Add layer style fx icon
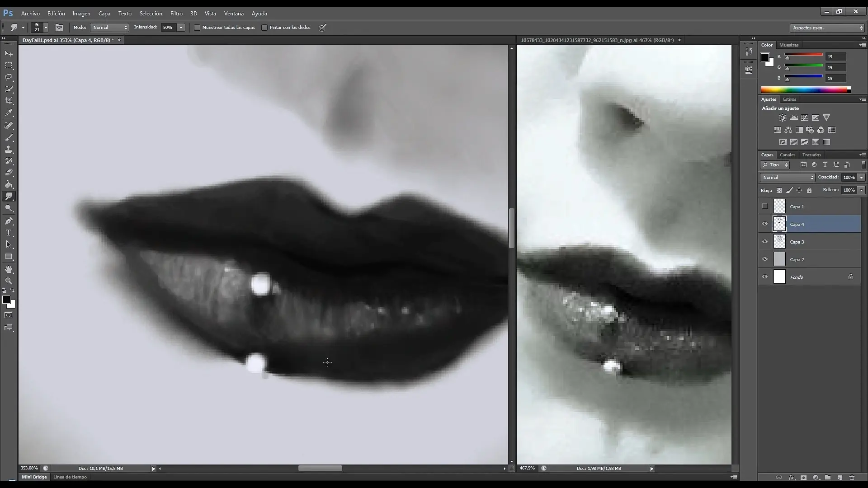The width and height of the screenshot is (868, 488). [x=792, y=477]
